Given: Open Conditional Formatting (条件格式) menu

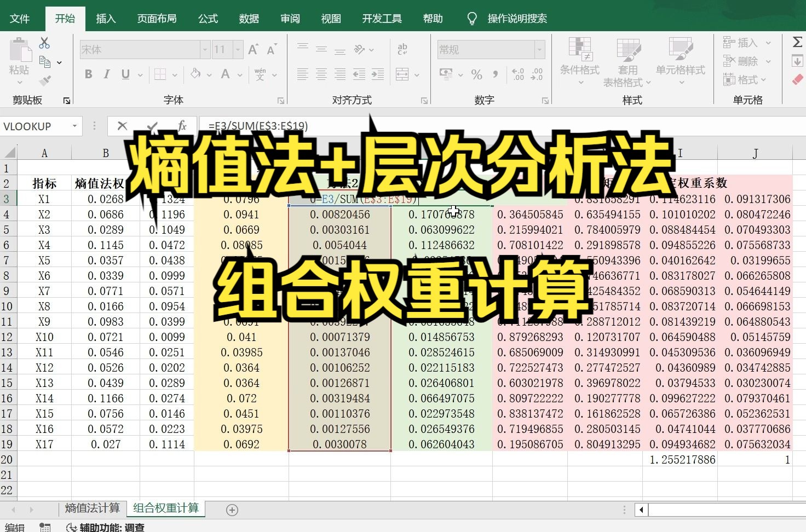Looking at the screenshot, I should tap(580, 61).
